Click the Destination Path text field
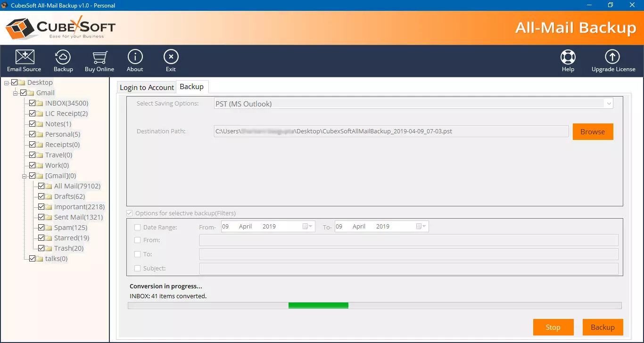This screenshot has width=644, height=343. pos(391,131)
